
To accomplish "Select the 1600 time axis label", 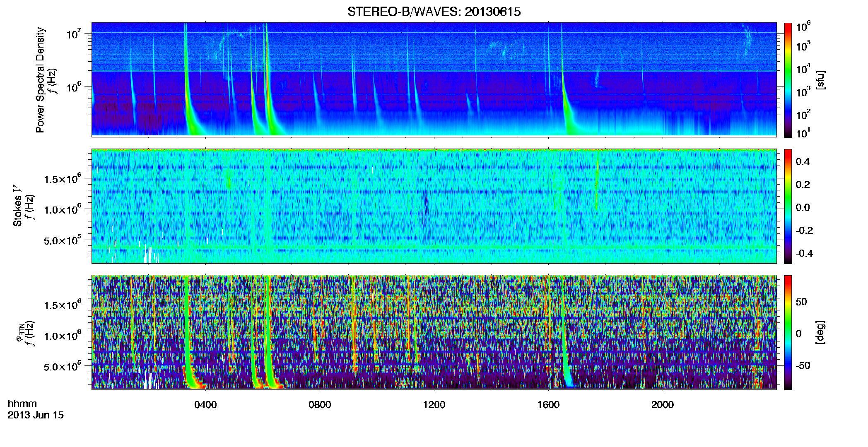I will coord(548,405).
